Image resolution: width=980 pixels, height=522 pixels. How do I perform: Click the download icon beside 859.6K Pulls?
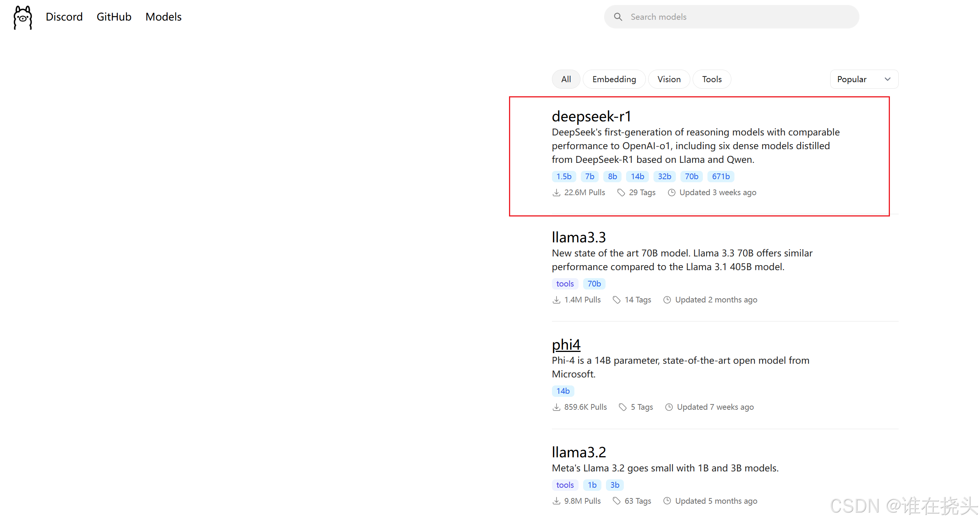pos(556,407)
